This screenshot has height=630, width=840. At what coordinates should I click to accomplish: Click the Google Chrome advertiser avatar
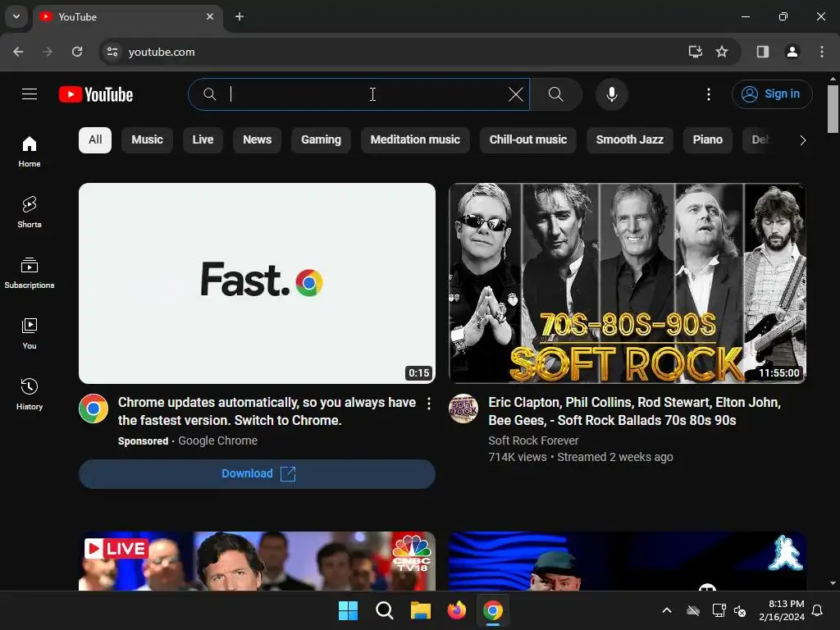click(94, 409)
